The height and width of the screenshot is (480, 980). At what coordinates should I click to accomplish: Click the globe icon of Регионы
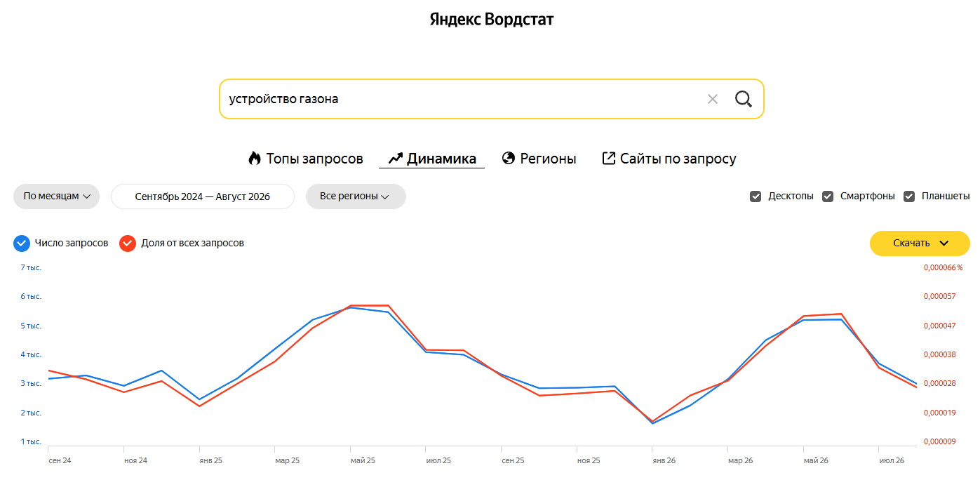(x=509, y=159)
